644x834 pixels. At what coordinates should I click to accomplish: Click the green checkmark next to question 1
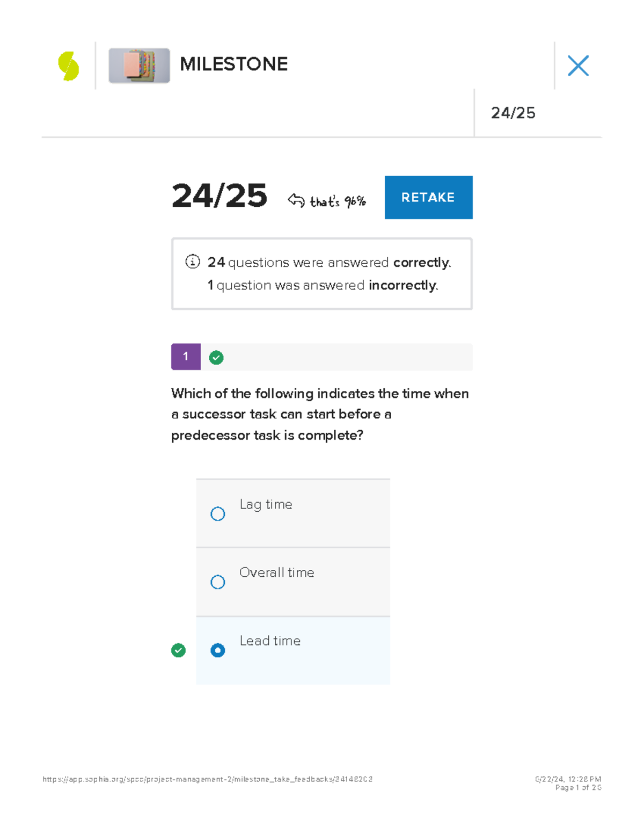click(x=216, y=357)
